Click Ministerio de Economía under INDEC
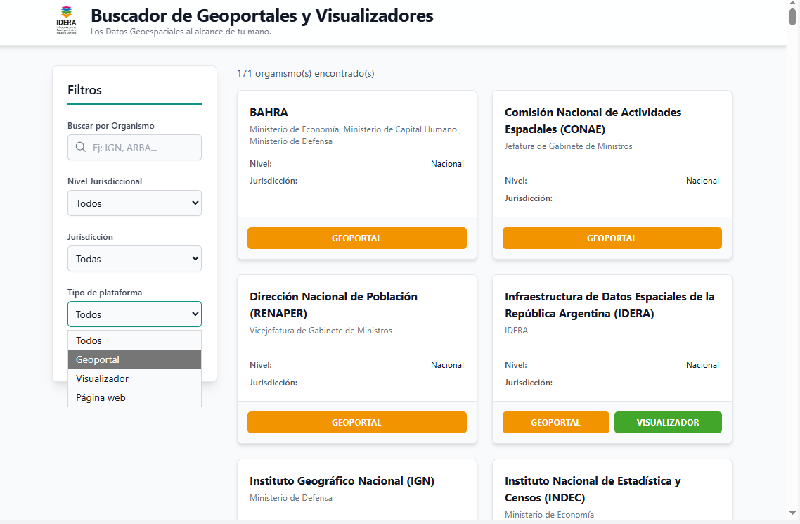 [x=549, y=515]
